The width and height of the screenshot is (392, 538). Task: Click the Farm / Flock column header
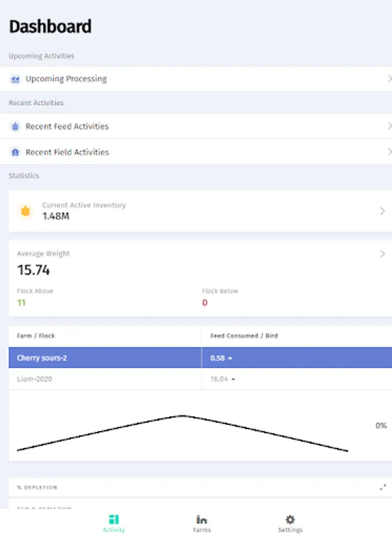[36, 336]
